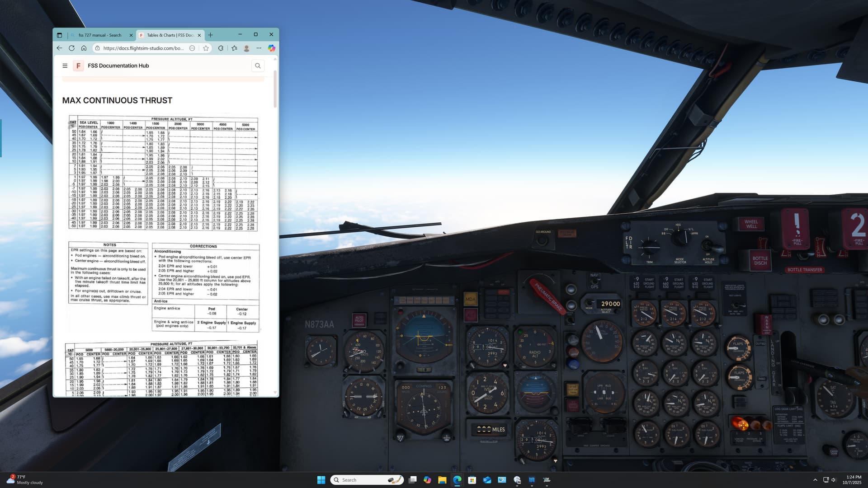Toggle the AUTO PILOT cockpit button
This screenshot has height=488, width=868.
(x=359, y=319)
